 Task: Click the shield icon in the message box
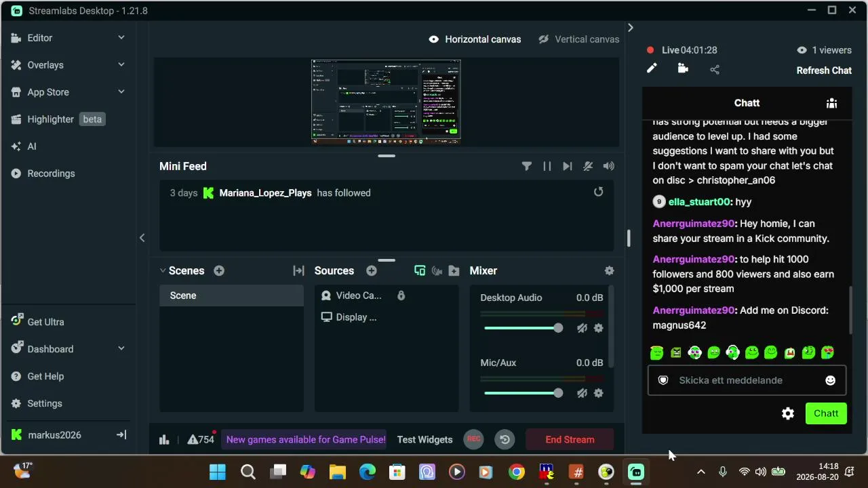pyautogui.click(x=663, y=380)
